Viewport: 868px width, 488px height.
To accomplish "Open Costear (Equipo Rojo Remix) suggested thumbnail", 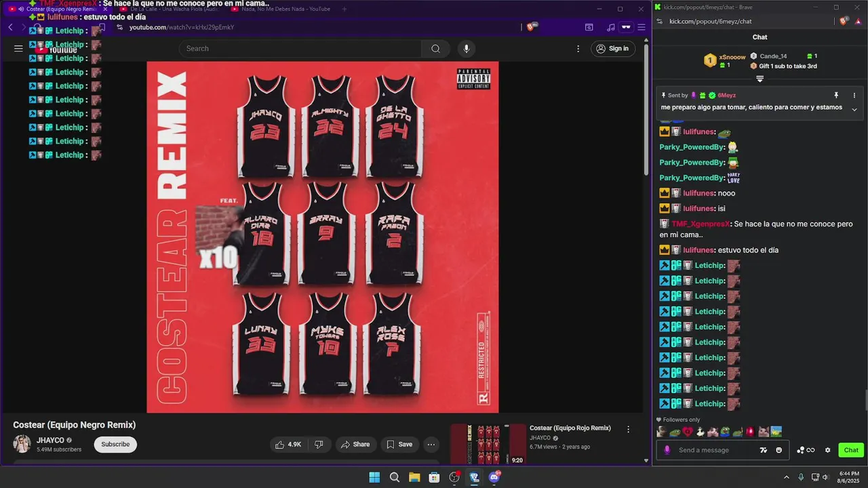I will [x=488, y=445].
